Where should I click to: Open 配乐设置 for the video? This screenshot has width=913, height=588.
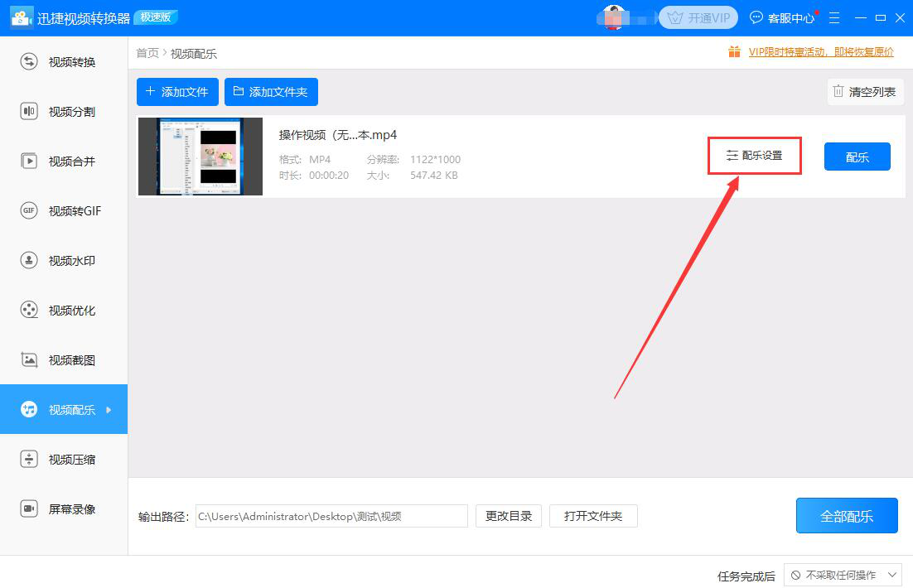click(x=755, y=156)
